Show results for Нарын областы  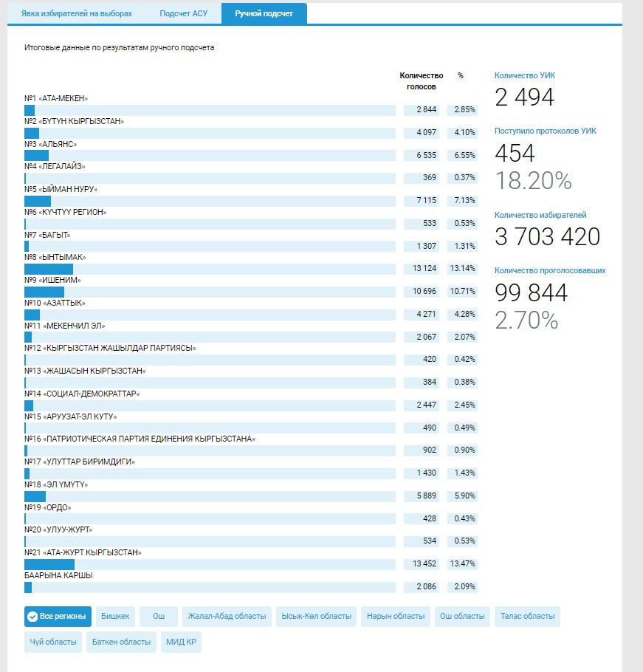point(396,617)
